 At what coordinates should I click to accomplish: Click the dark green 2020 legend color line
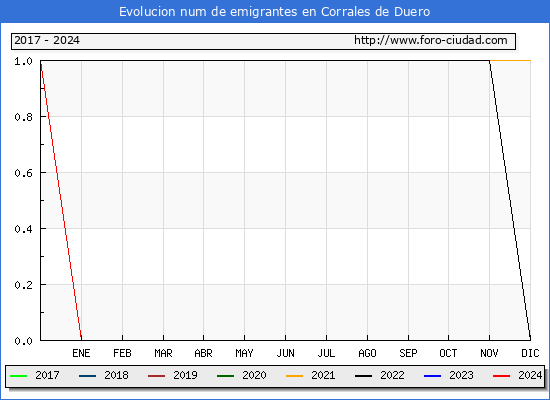pos(226,376)
